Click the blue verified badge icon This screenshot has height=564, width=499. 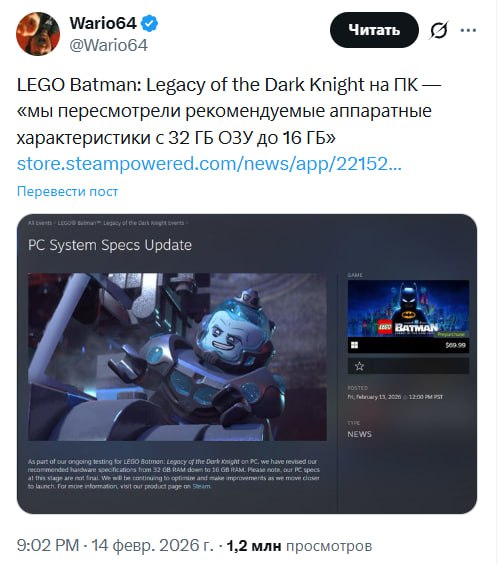pos(149,24)
